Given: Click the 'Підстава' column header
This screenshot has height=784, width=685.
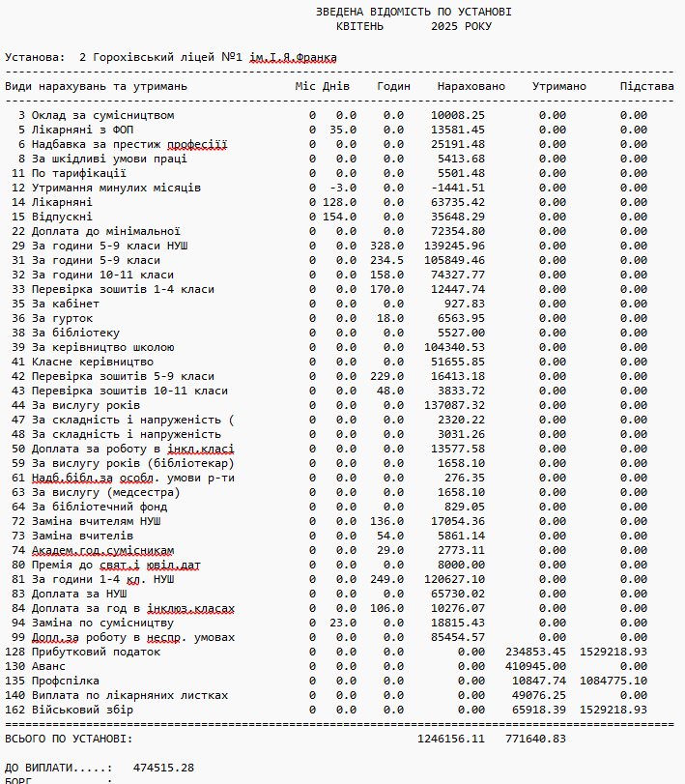Looking at the screenshot, I should pyautogui.click(x=646, y=87).
